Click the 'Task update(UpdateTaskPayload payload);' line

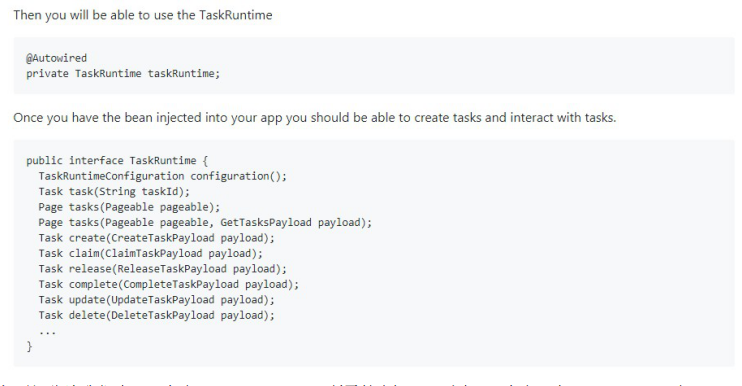157,300
